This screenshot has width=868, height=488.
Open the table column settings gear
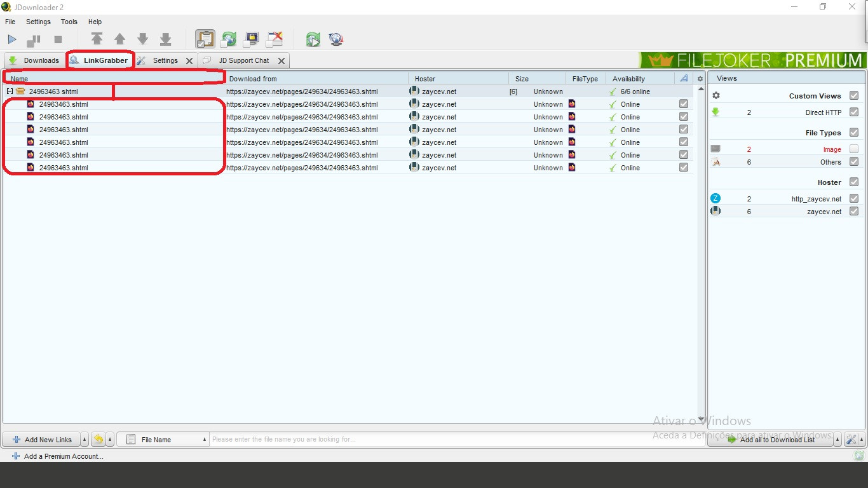tap(700, 79)
